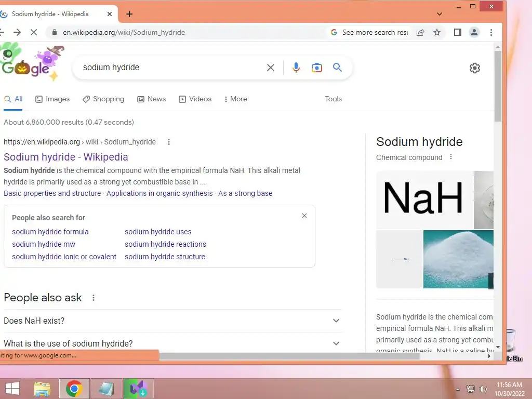Search sodium hydride ionic or covalent

point(64,257)
